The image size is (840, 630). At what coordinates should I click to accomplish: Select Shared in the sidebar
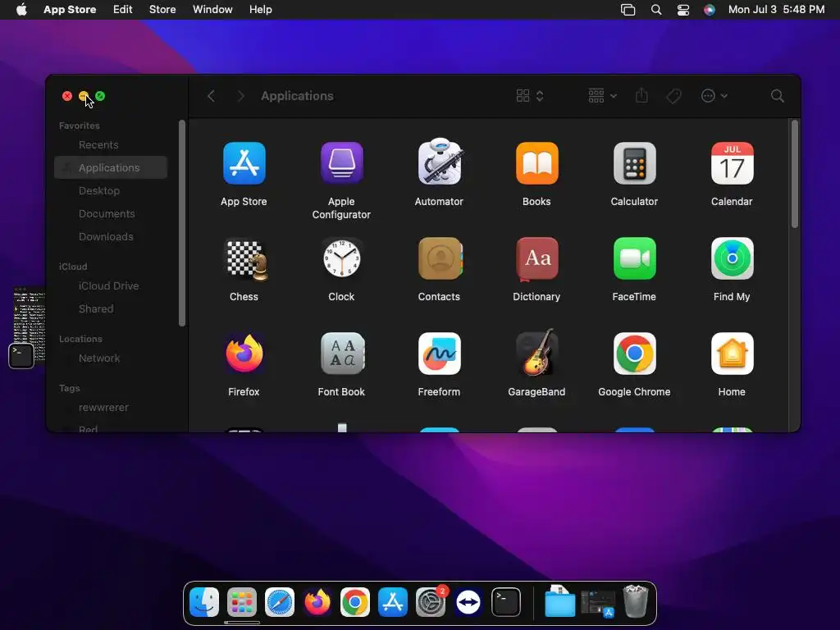click(x=111, y=309)
